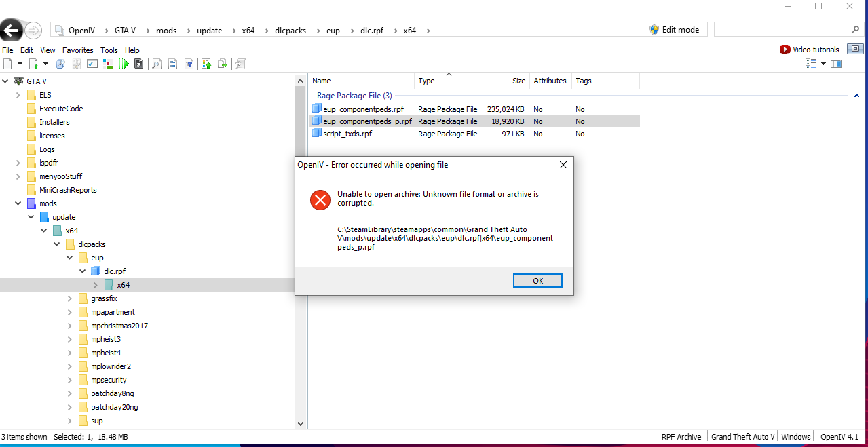Expand the ELS folder in tree

point(18,95)
